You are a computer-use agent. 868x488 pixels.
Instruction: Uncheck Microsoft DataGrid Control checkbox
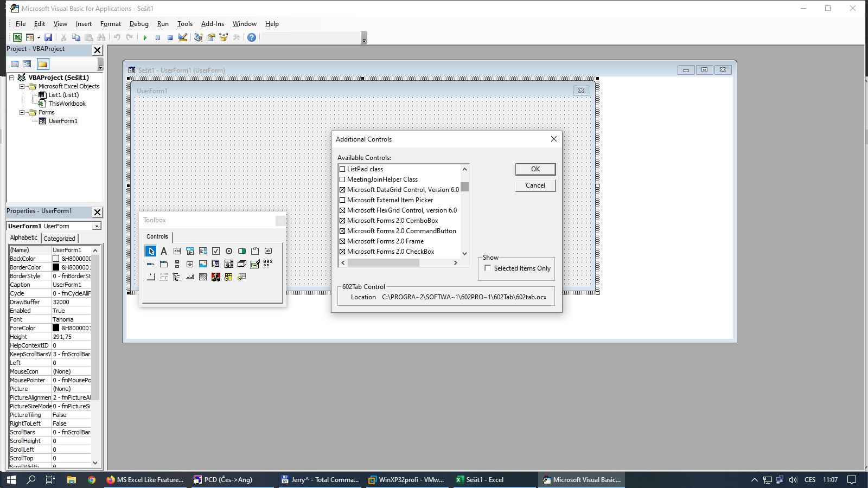[x=342, y=190]
